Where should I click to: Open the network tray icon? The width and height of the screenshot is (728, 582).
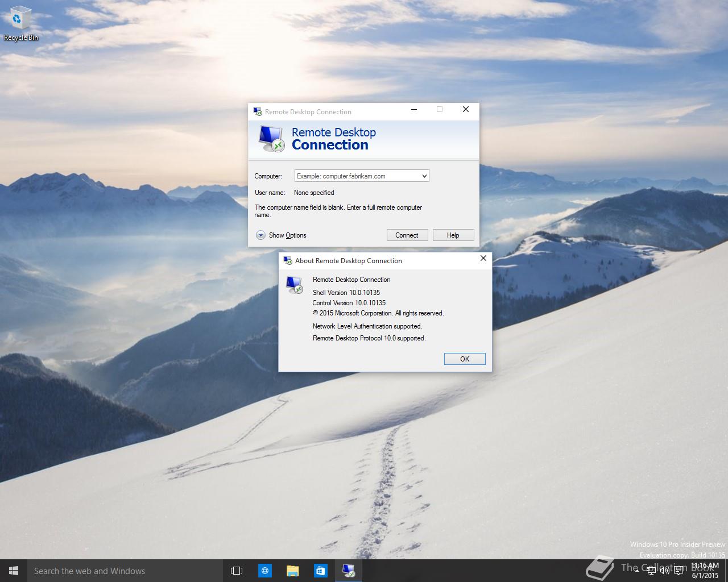(x=651, y=571)
